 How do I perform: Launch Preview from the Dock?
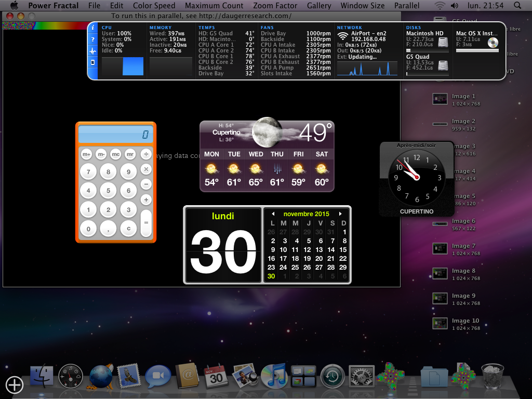click(x=245, y=375)
